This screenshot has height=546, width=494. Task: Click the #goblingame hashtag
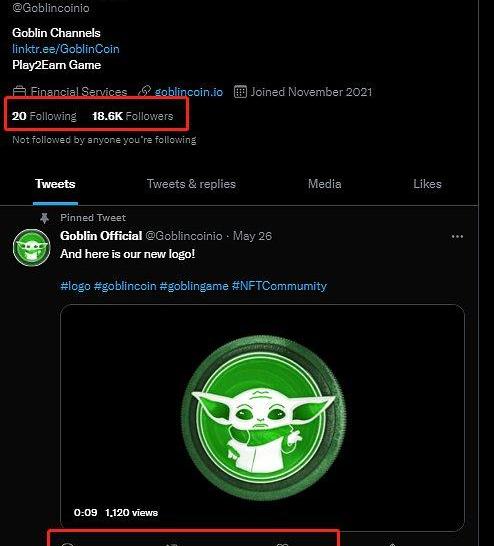click(x=194, y=286)
